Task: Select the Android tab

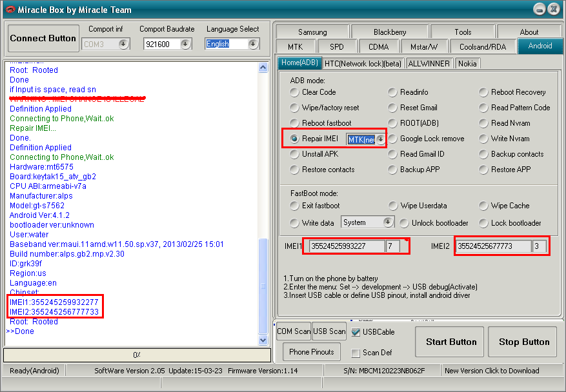Action: 540,46
